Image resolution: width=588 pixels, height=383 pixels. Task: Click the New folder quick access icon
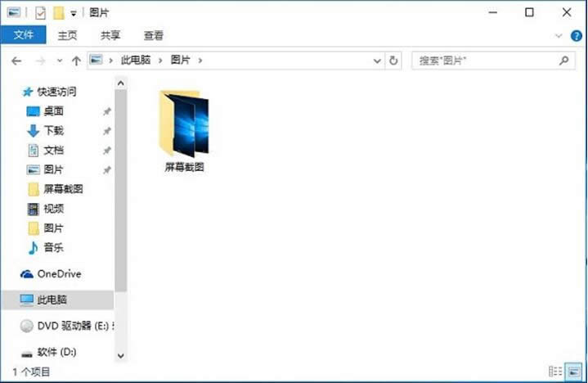click(x=58, y=13)
